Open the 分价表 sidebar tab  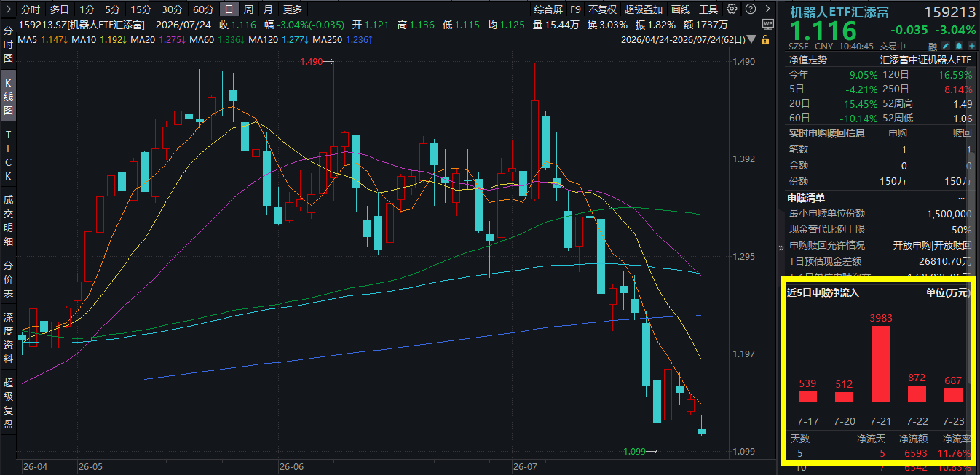point(8,279)
